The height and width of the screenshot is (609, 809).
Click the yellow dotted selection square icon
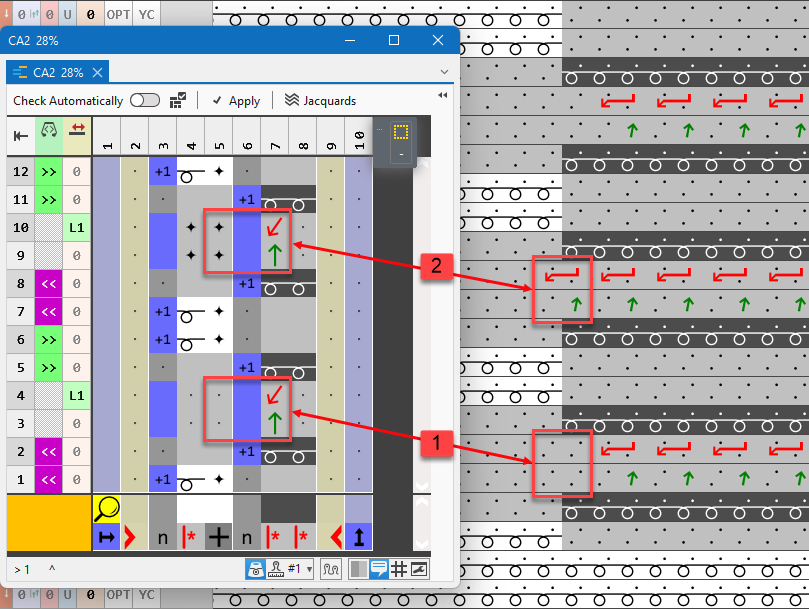click(401, 131)
